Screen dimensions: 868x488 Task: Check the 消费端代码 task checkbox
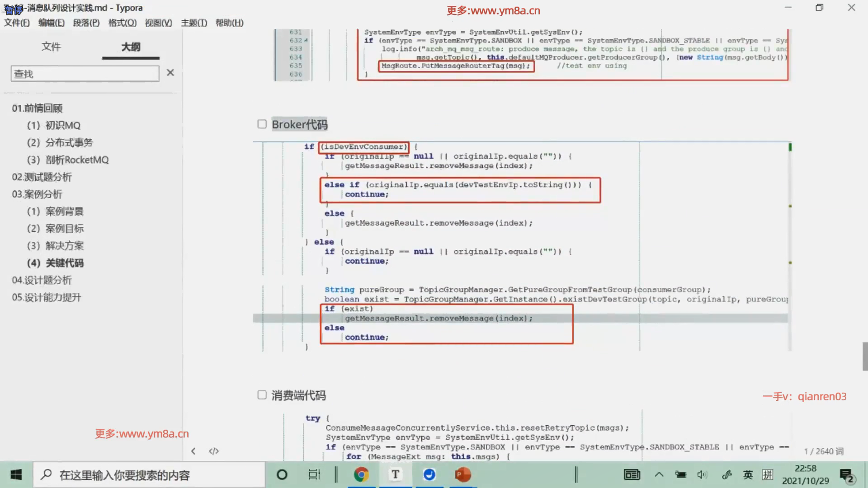262,395
